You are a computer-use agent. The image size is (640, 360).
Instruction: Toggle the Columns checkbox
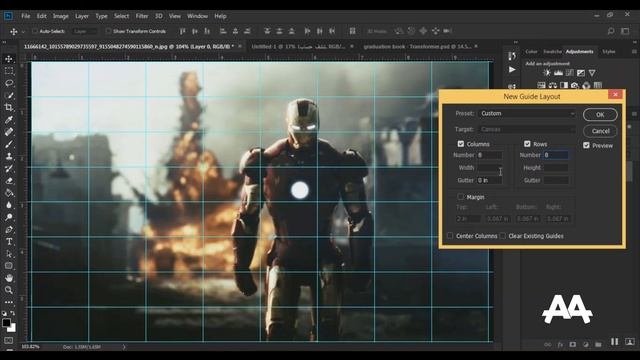pos(461,144)
